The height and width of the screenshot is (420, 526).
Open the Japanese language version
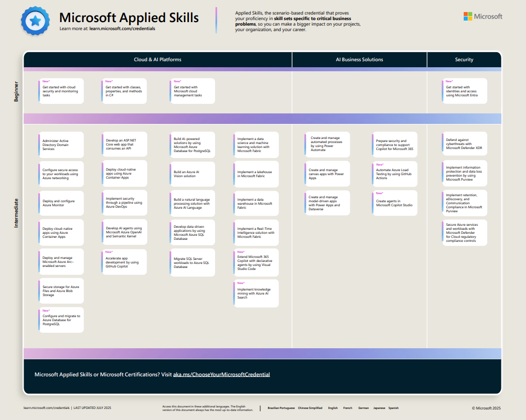point(379,408)
